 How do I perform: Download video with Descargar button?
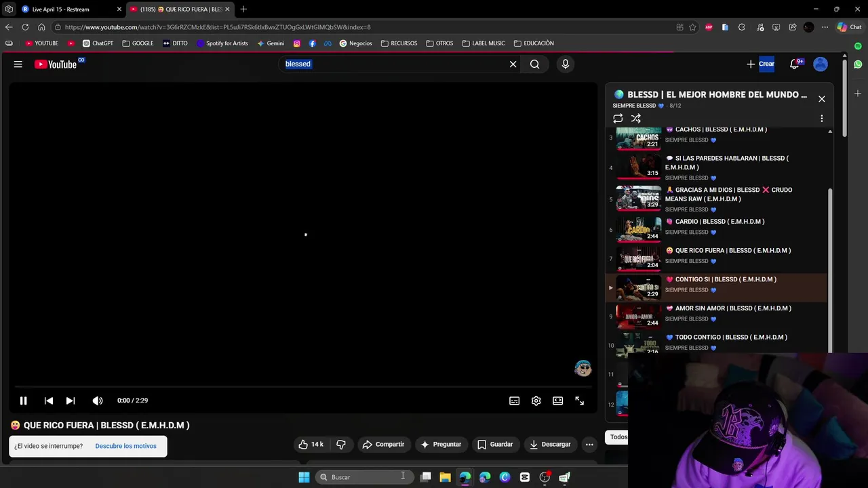click(550, 444)
